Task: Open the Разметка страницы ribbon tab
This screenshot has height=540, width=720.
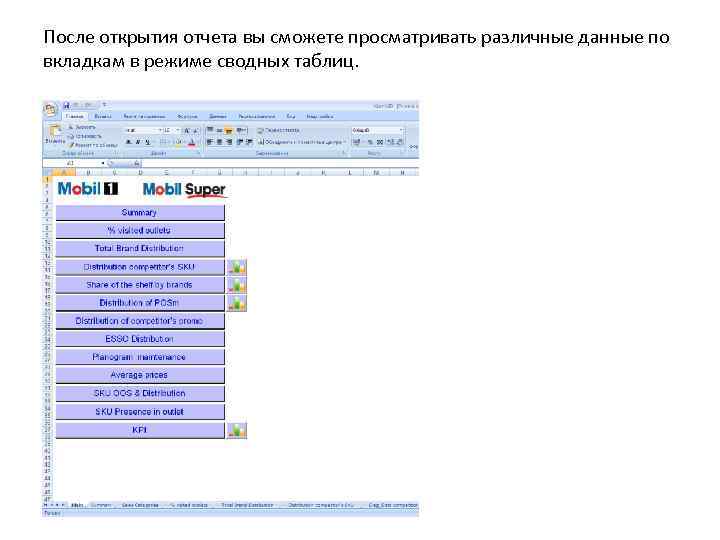Action: pos(144,117)
